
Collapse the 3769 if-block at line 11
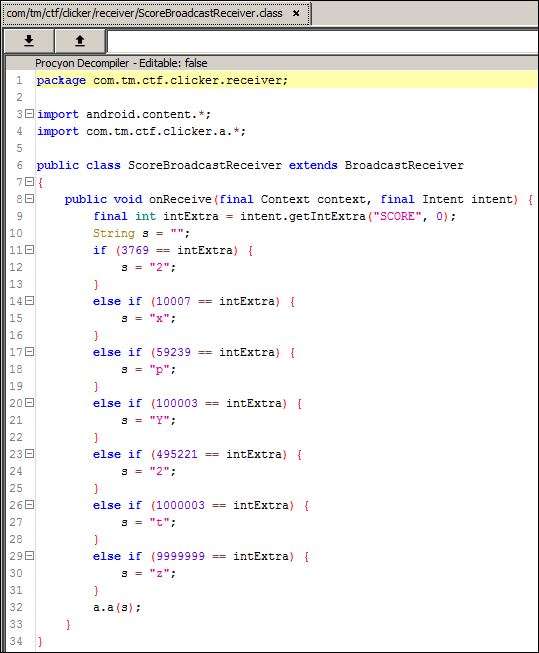click(29, 249)
